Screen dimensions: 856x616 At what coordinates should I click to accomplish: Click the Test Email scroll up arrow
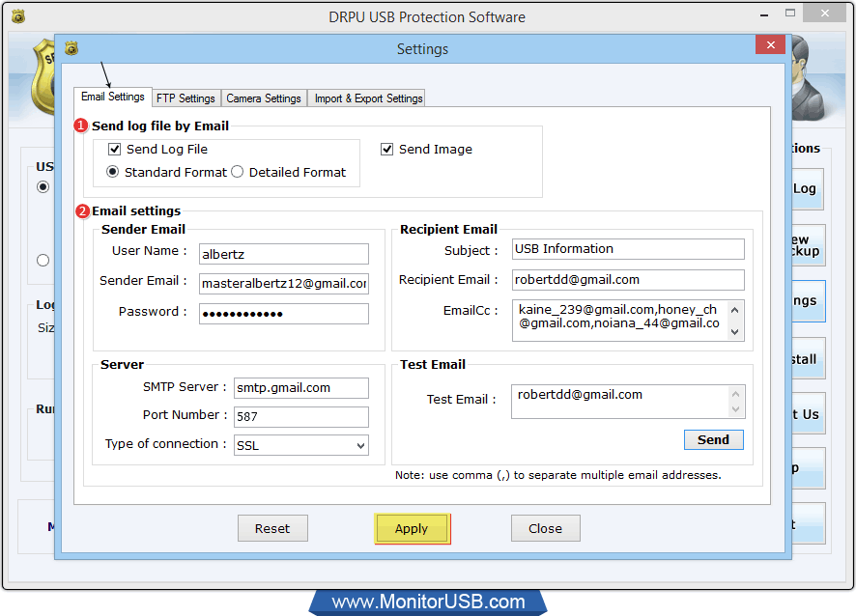click(x=735, y=394)
